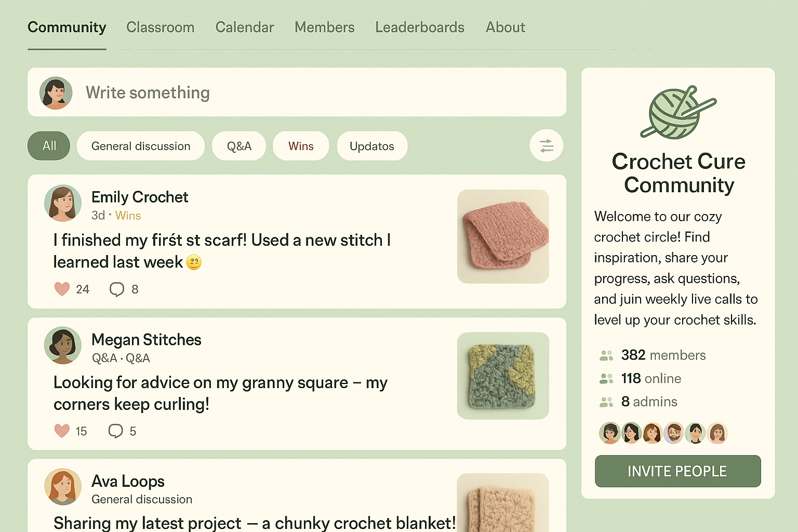This screenshot has width=798, height=532.
Task: Open comments on Emily Crochet's post
Action: tap(117, 289)
